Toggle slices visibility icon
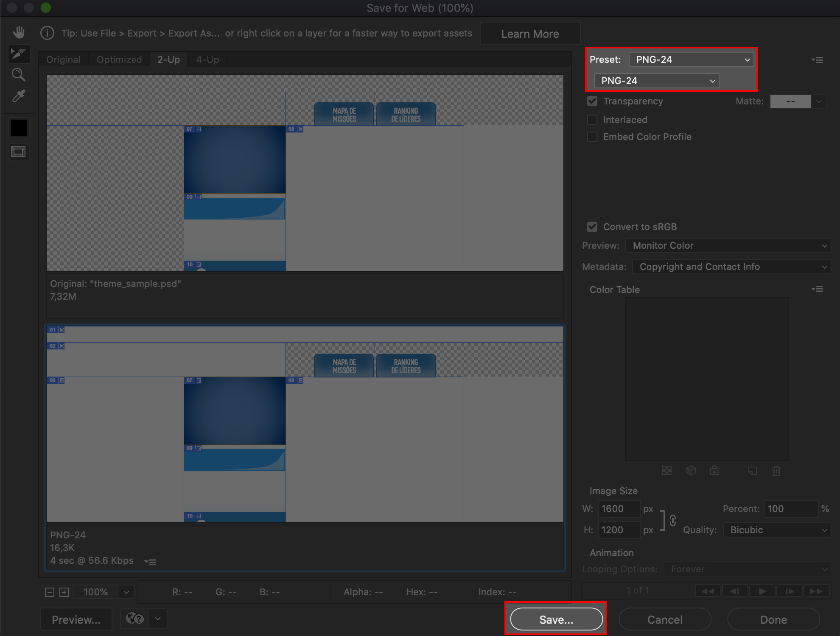Viewport: 840px width, 636px height. (19, 152)
